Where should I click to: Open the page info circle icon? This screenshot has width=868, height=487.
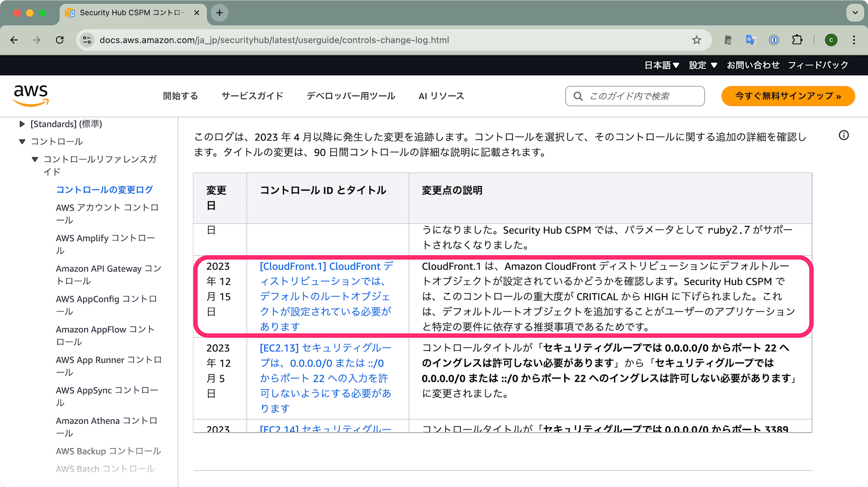[x=844, y=135]
